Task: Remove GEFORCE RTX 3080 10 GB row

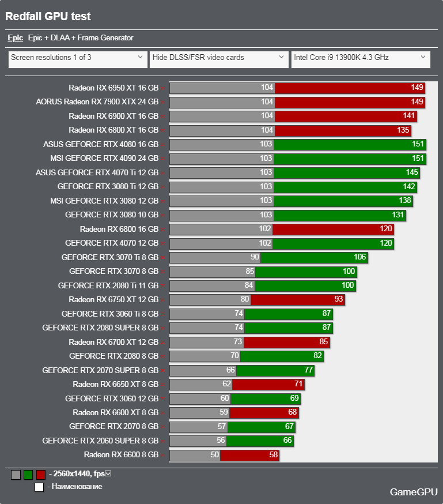Action: pyautogui.click(x=163, y=215)
